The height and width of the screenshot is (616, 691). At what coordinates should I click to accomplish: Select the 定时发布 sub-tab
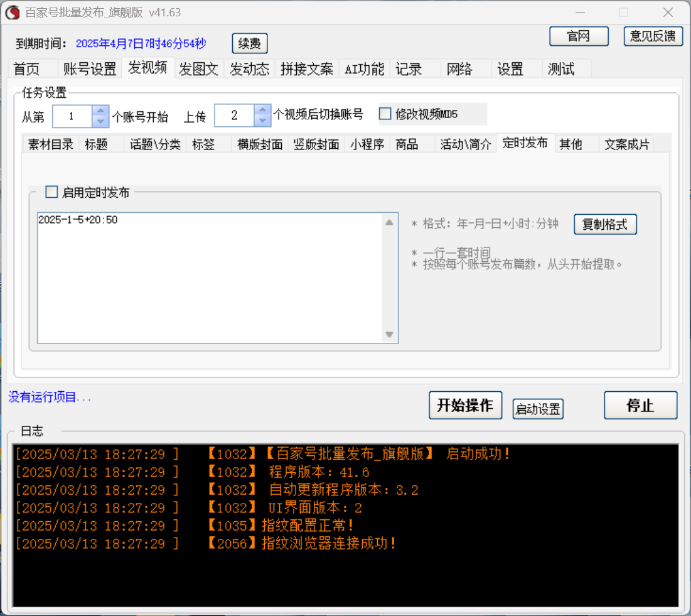[525, 143]
